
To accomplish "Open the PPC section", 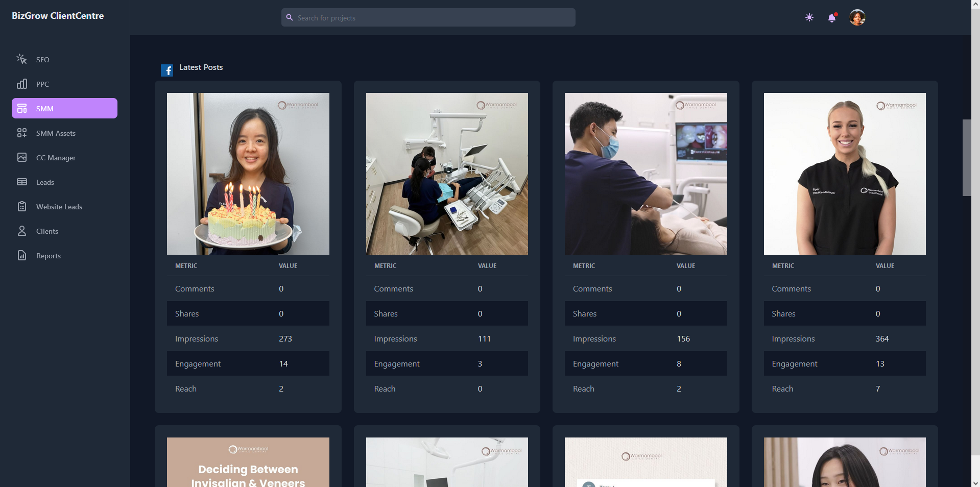I will (x=64, y=84).
